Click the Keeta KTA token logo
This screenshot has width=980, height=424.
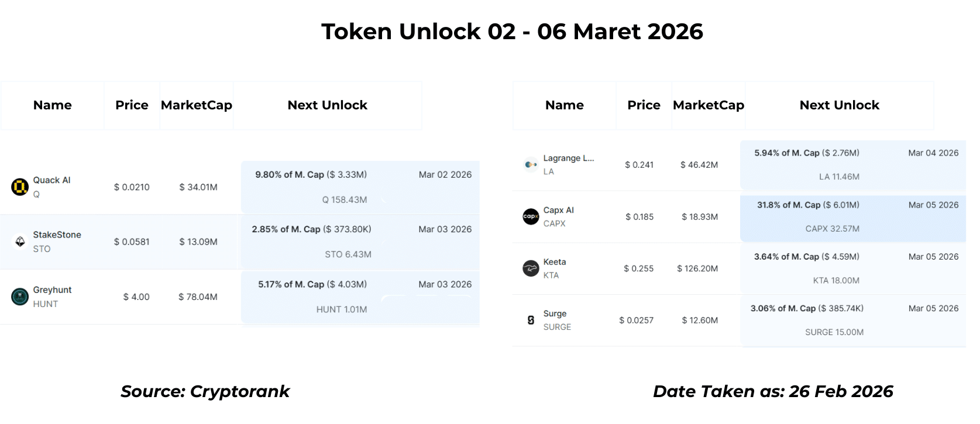coord(531,268)
